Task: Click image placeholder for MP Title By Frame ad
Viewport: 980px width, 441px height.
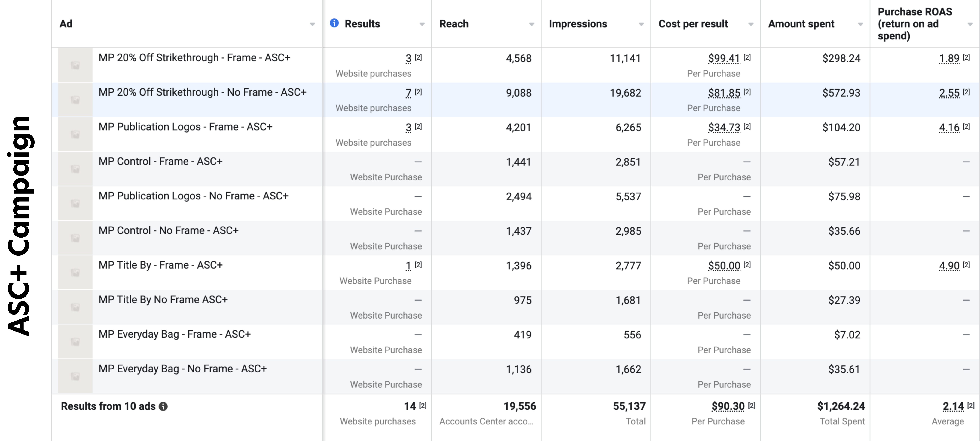Action: coord(75,273)
